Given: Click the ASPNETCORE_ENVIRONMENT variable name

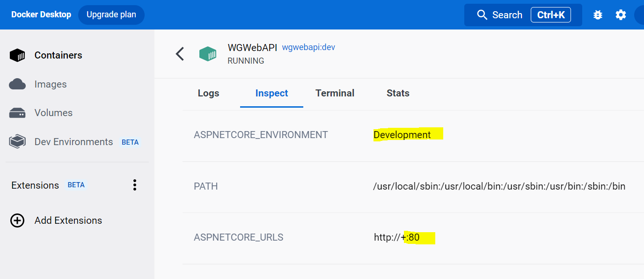Looking at the screenshot, I should coord(261,135).
